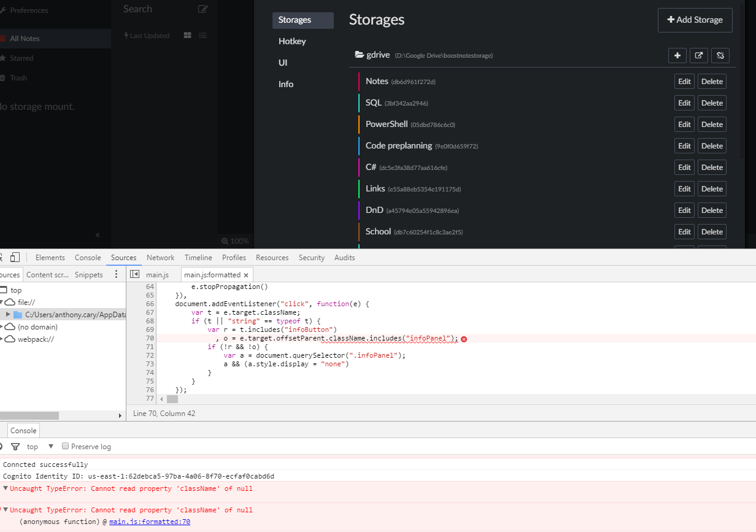The image size is (756, 532).
Task: Click the pink color bar beside Notes
Action: click(x=360, y=81)
